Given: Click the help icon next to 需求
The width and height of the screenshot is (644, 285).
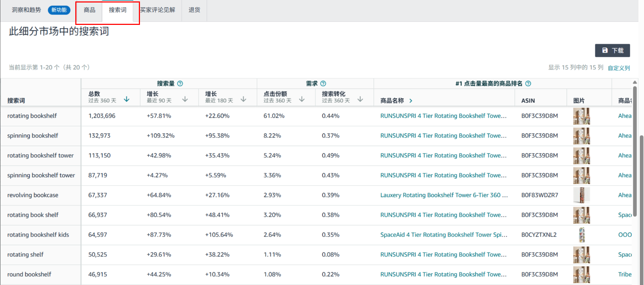Looking at the screenshot, I should click(x=323, y=84).
